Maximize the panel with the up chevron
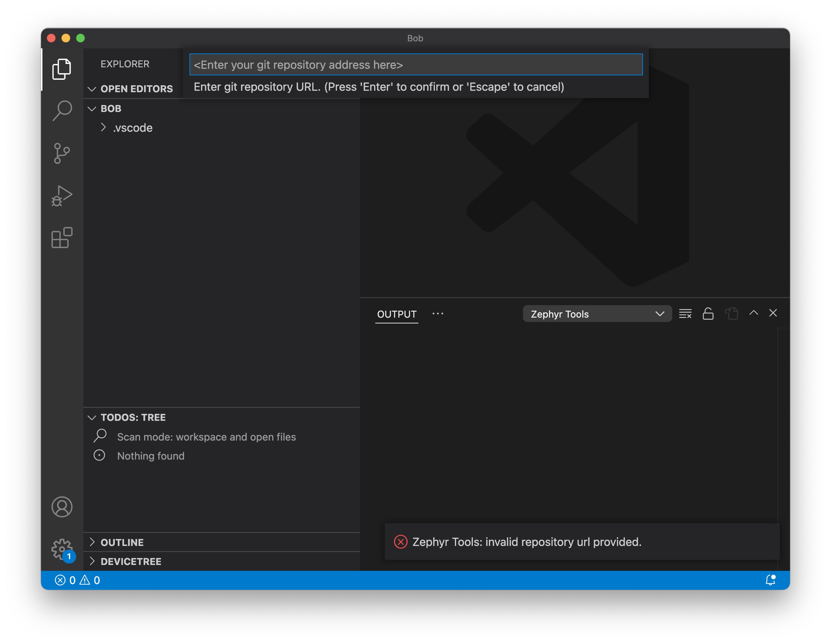Screen dimensions: 831x644 [x=753, y=313]
